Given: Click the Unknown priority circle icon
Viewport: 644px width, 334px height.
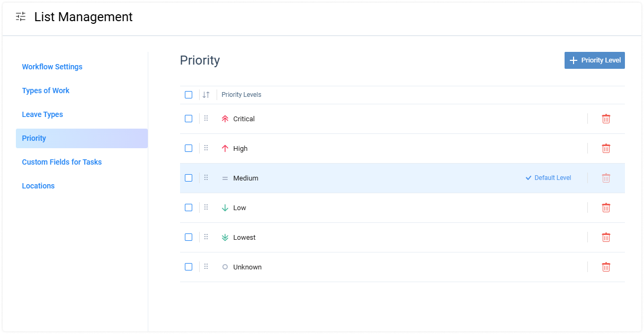Looking at the screenshot, I should coord(225,267).
